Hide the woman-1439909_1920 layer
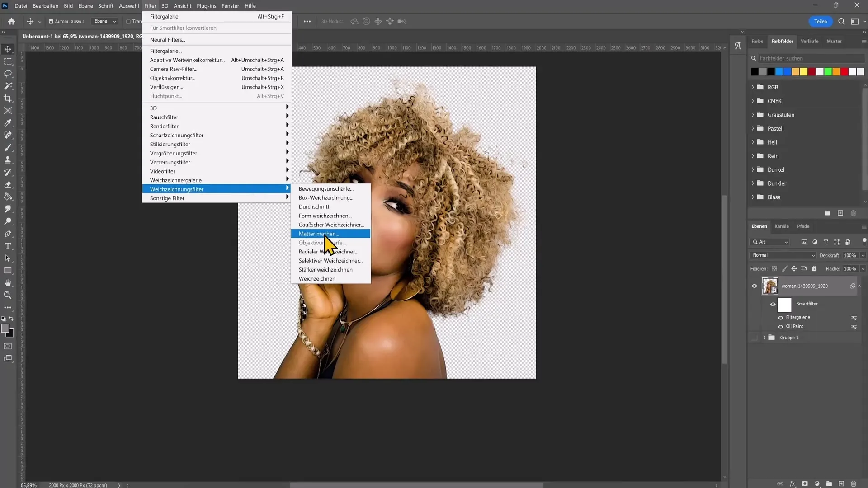This screenshot has height=488, width=868. [x=754, y=286]
